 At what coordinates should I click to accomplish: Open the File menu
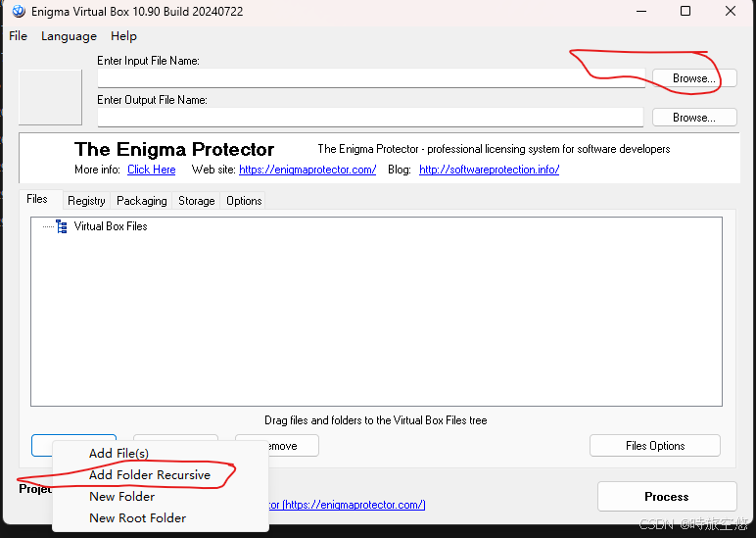click(x=18, y=36)
